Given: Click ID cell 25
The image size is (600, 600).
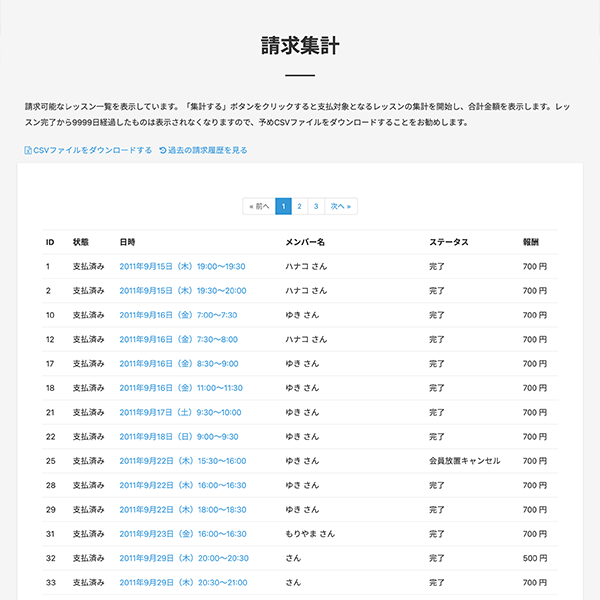Looking at the screenshot, I should coord(51,461).
